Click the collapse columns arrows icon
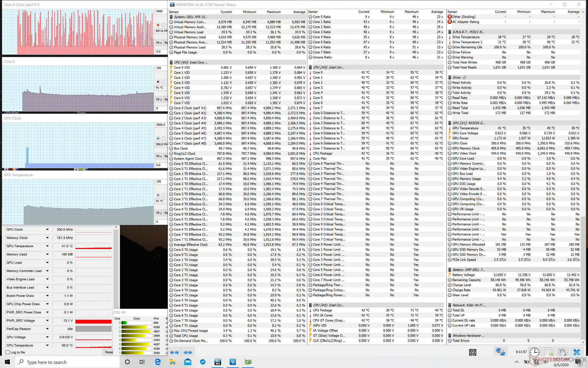Viewport: 588px width, 368px height. tap(188, 352)
